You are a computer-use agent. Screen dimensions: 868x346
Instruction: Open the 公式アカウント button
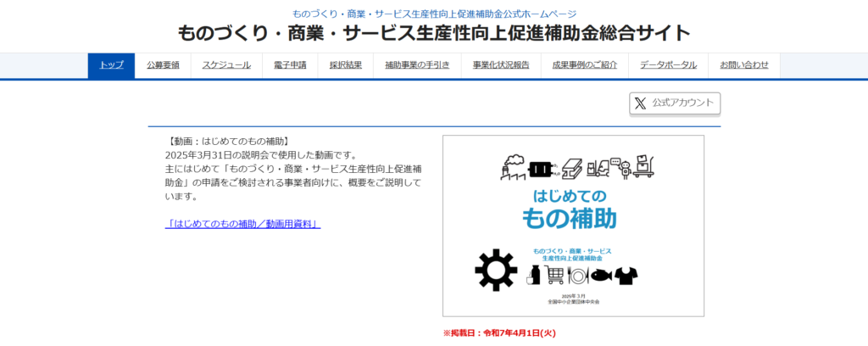tap(675, 103)
